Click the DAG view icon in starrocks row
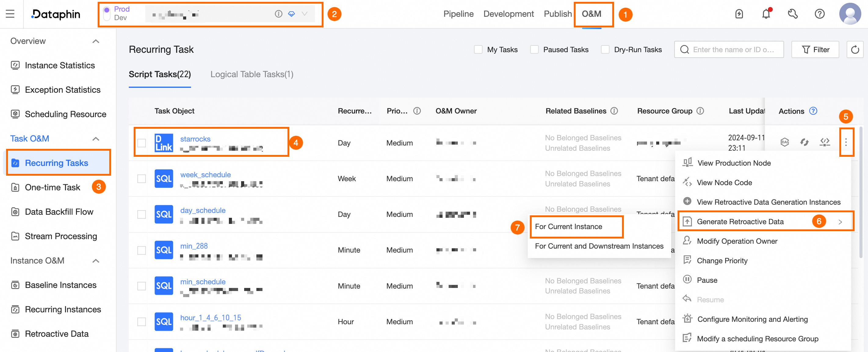The image size is (868, 352). [785, 142]
